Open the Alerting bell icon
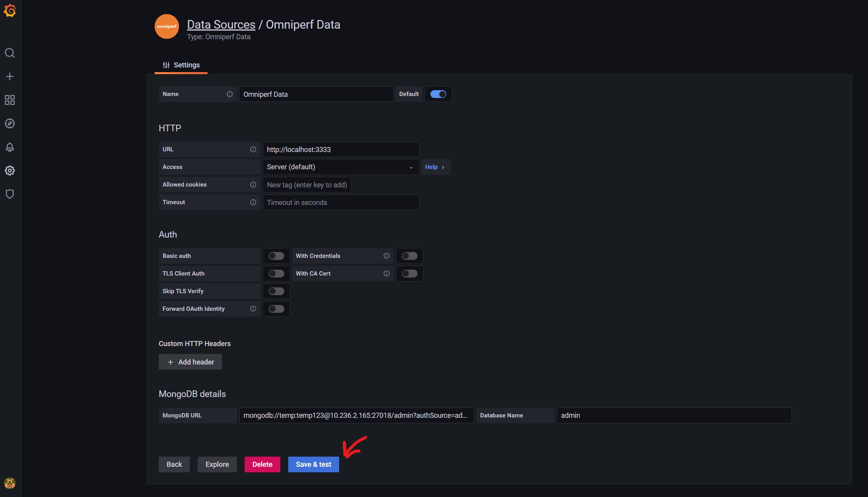The width and height of the screenshot is (868, 497). tap(10, 147)
